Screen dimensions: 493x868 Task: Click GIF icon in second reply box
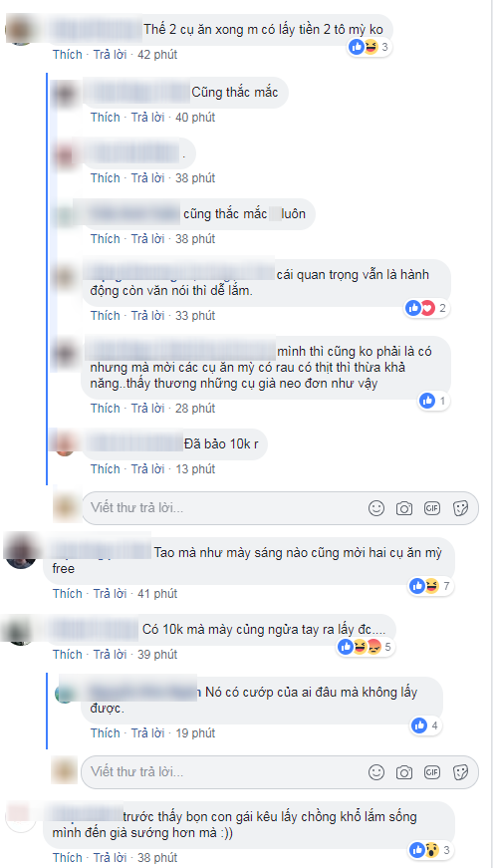[x=432, y=771]
